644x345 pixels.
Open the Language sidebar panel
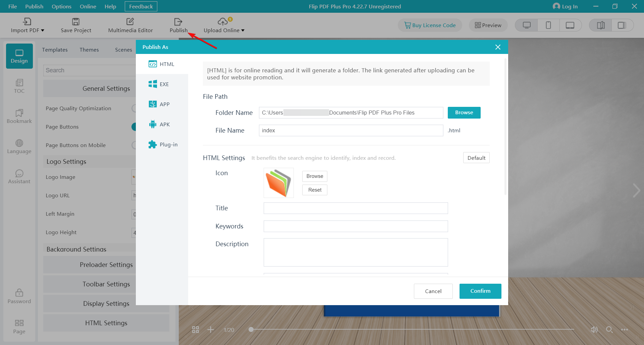[x=19, y=146]
